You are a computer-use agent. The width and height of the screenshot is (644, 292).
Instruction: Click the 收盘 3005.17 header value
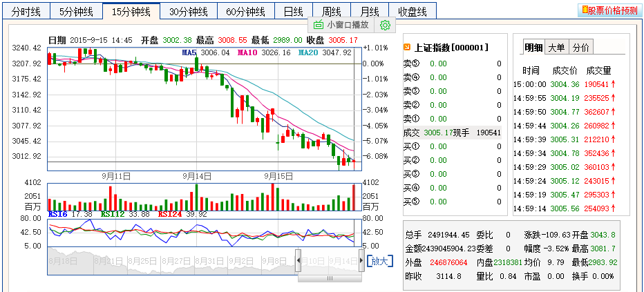(x=343, y=40)
